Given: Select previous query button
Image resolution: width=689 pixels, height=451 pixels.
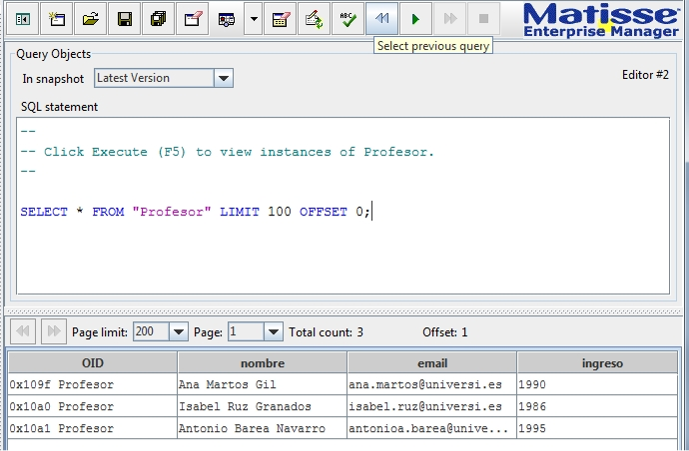Looking at the screenshot, I should click(382, 19).
